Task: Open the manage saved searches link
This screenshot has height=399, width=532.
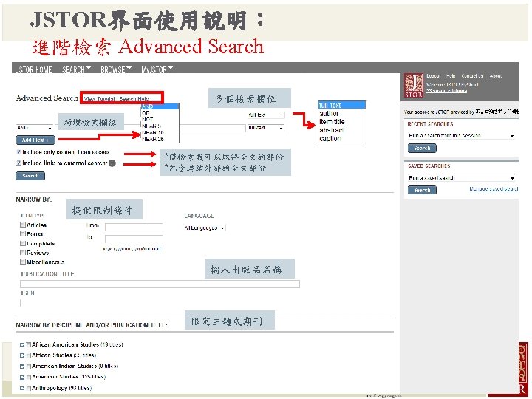Action: pos(494,188)
